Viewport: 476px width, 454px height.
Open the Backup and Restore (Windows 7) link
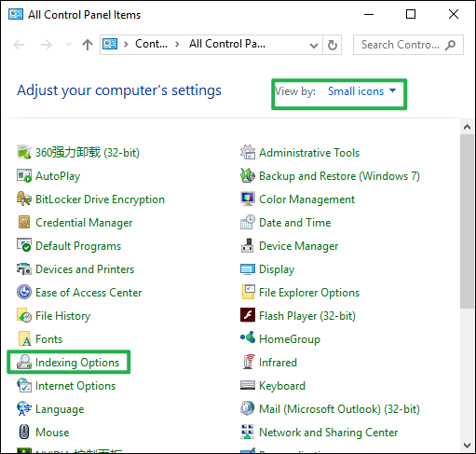pos(339,176)
